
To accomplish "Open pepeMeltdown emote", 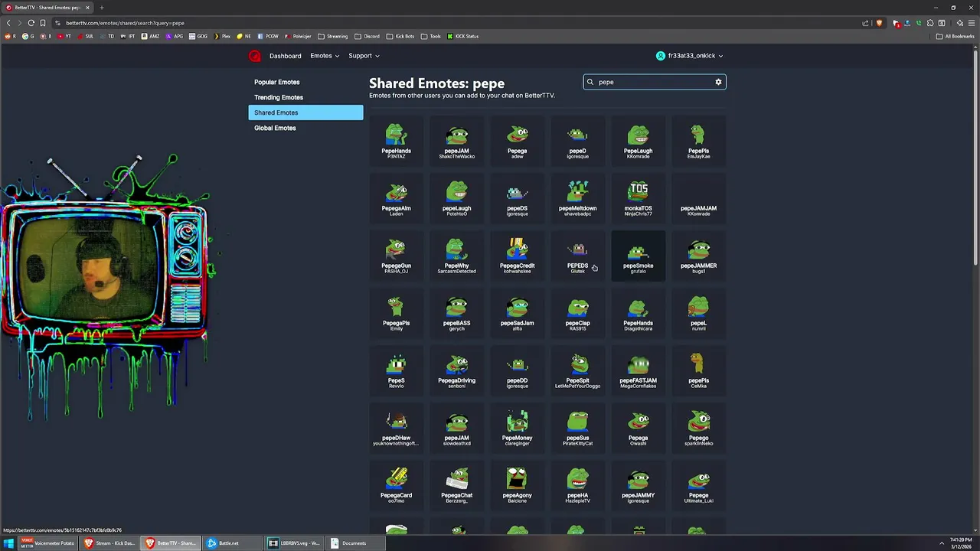I will point(577,197).
